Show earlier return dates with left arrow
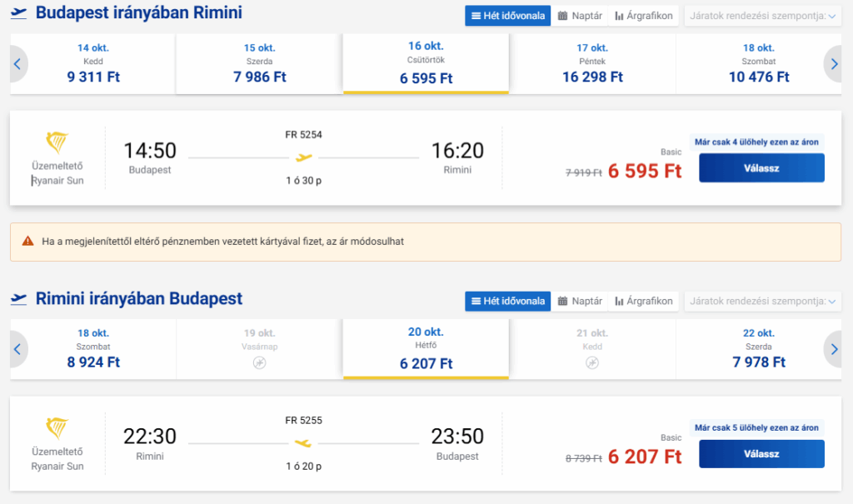The width and height of the screenshot is (853, 504). pyautogui.click(x=17, y=349)
